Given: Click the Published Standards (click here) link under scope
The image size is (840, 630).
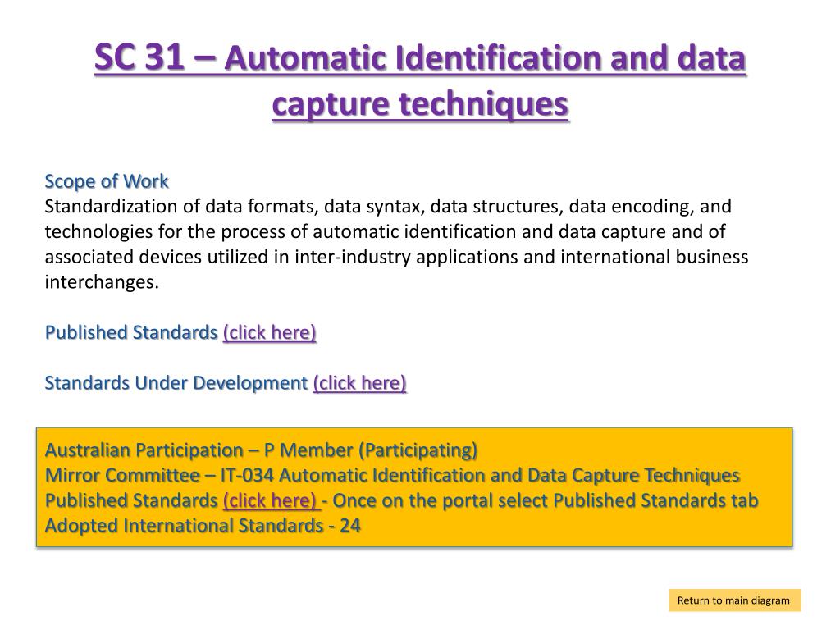Looking at the screenshot, I should point(269,332).
